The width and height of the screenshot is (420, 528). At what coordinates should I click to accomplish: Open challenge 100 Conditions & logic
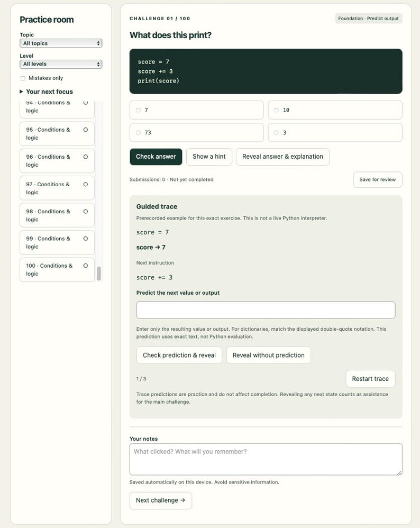pyautogui.click(x=57, y=270)
